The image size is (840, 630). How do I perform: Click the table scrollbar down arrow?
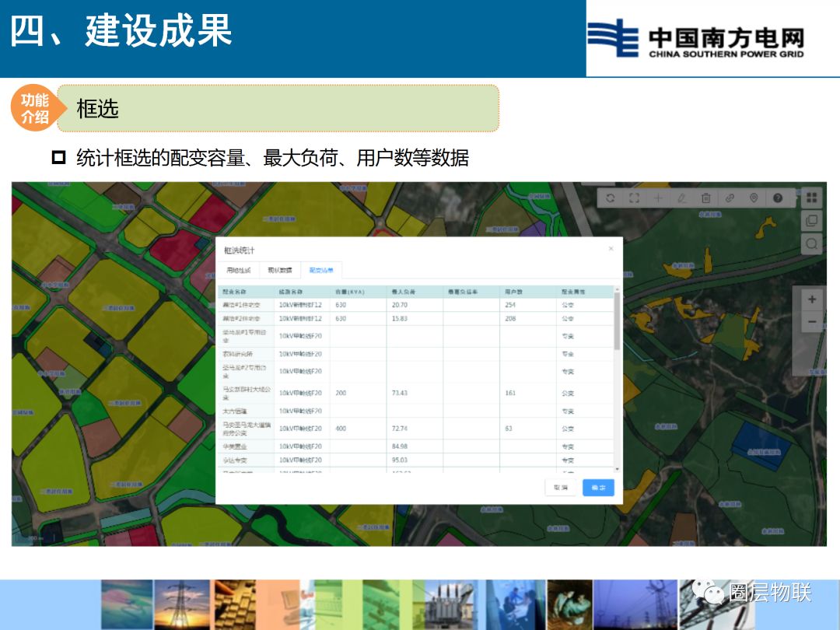point(617,469)
